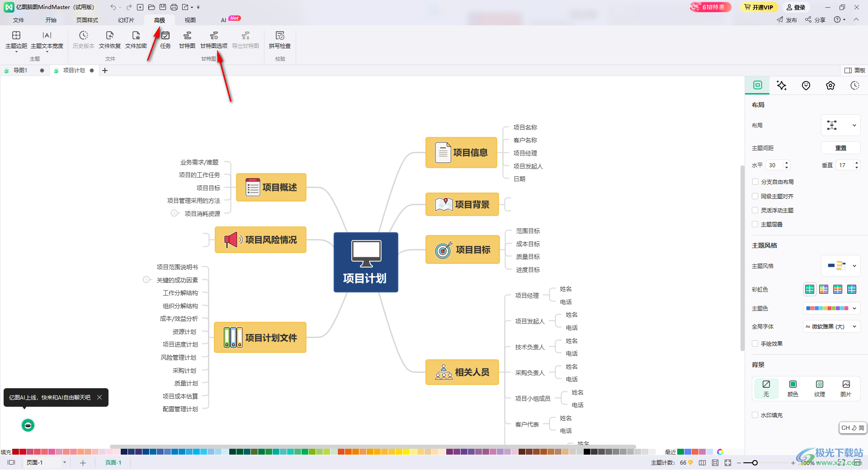868x470 pixels.
Task: Switch to the 导图1 document tab
Action: 20,70
